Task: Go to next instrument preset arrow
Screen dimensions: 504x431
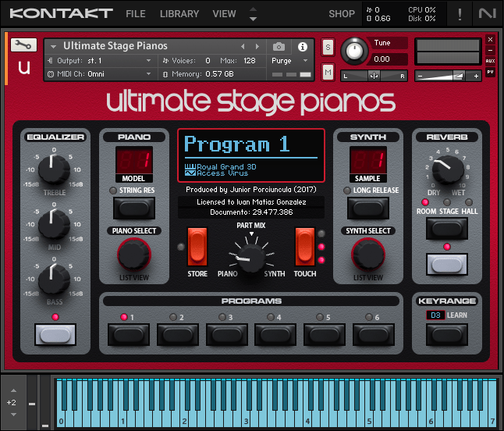Action: pos(257,47)
